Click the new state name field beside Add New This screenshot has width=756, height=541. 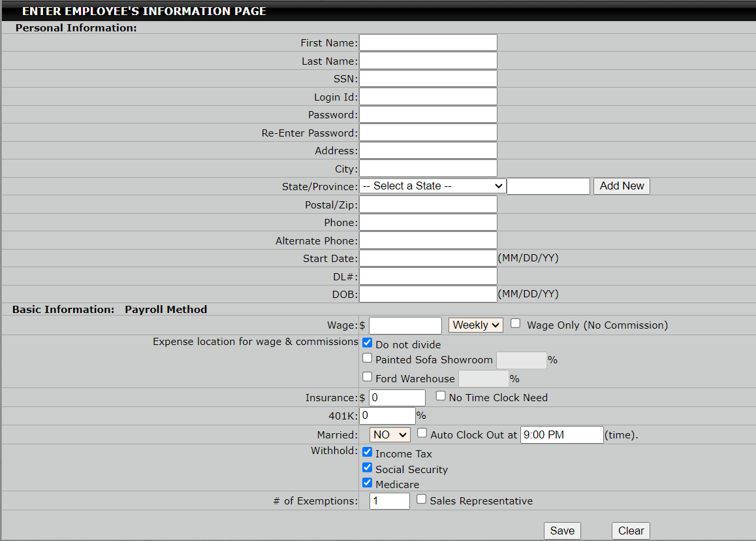(548, 186)
